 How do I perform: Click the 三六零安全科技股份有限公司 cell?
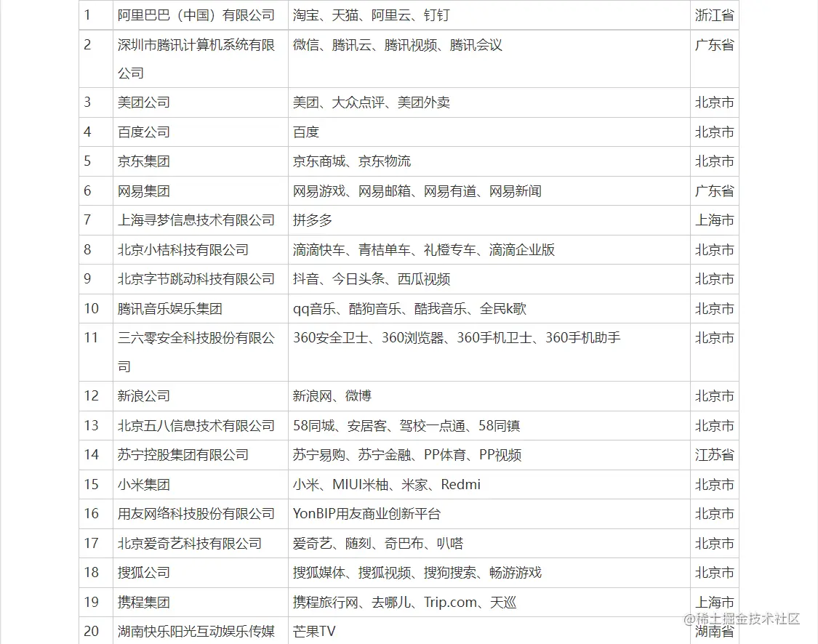tap(201, 352)
